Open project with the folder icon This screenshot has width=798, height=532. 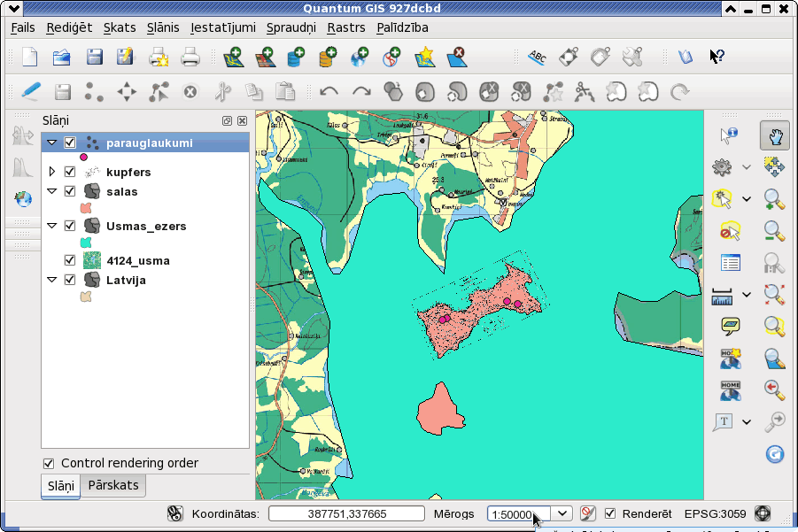62,57
